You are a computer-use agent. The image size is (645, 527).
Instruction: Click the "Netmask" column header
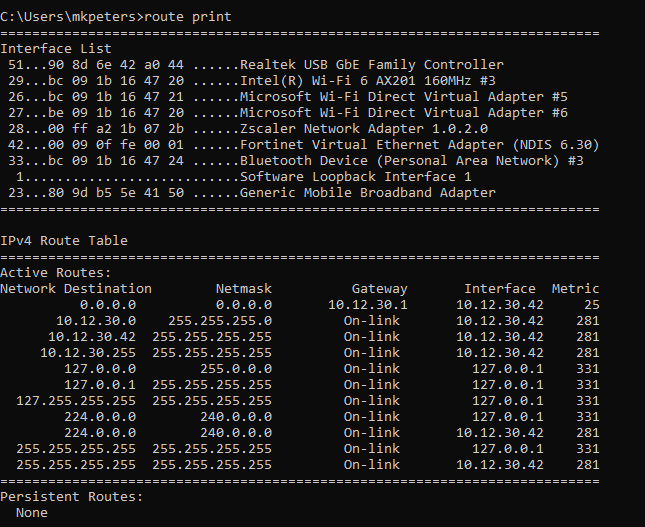point(243,288)
